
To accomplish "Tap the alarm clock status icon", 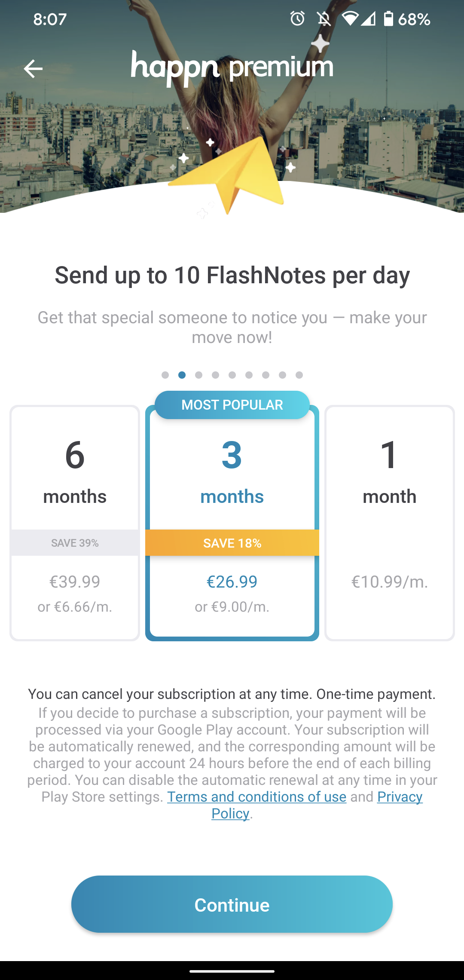I will pyautogui.click(x=297, y=19).
